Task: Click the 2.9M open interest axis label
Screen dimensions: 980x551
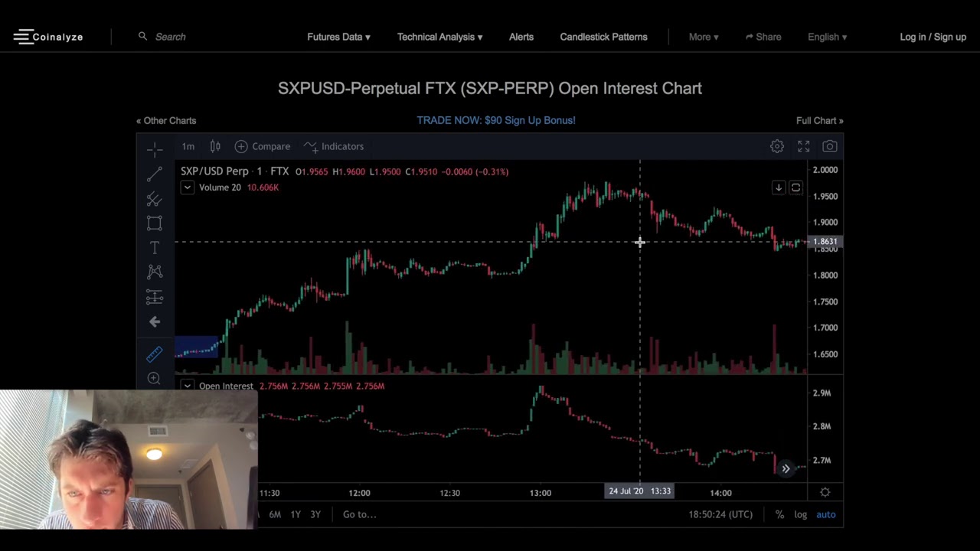Action: click(x=822, y=393)
